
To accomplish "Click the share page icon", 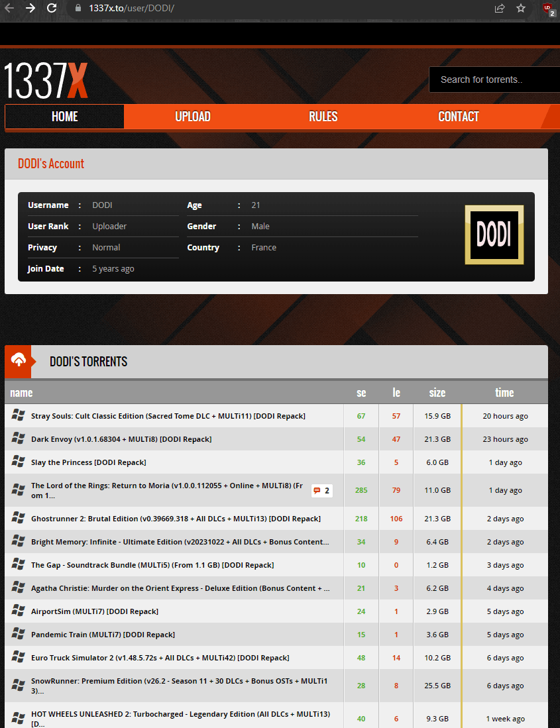I will pyautogui.click(x=500, y=8).
